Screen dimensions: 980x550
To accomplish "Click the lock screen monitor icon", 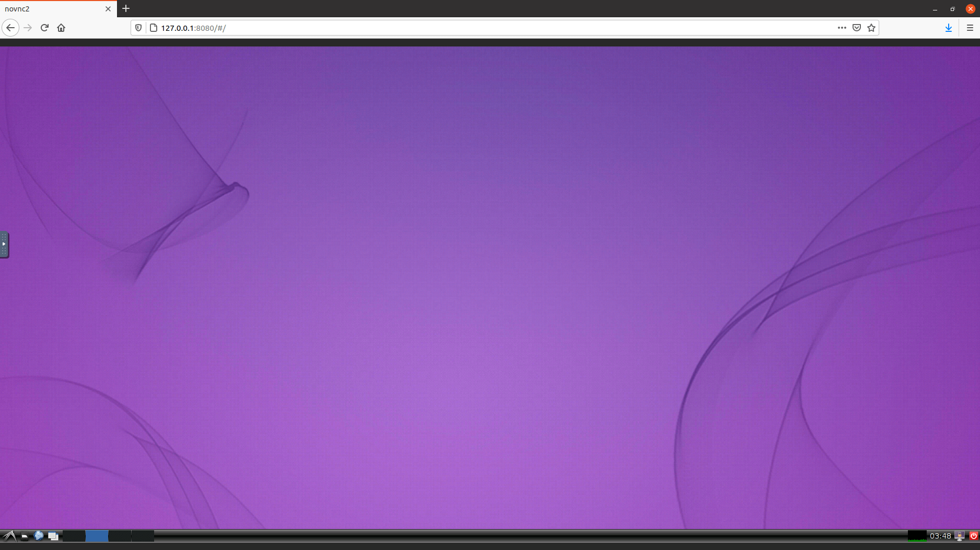I will point(960,536).
